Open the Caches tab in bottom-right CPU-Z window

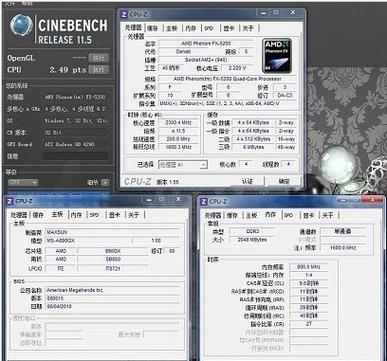[x=233, y=215]
